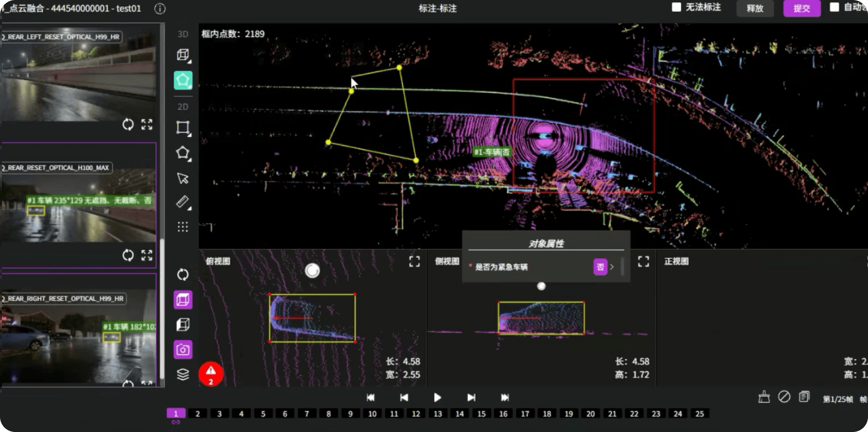The height and width of the screenshot is (432, 868).
Task: Expand the 俯视图 panel to fullscreen
Action: point(414,261)
